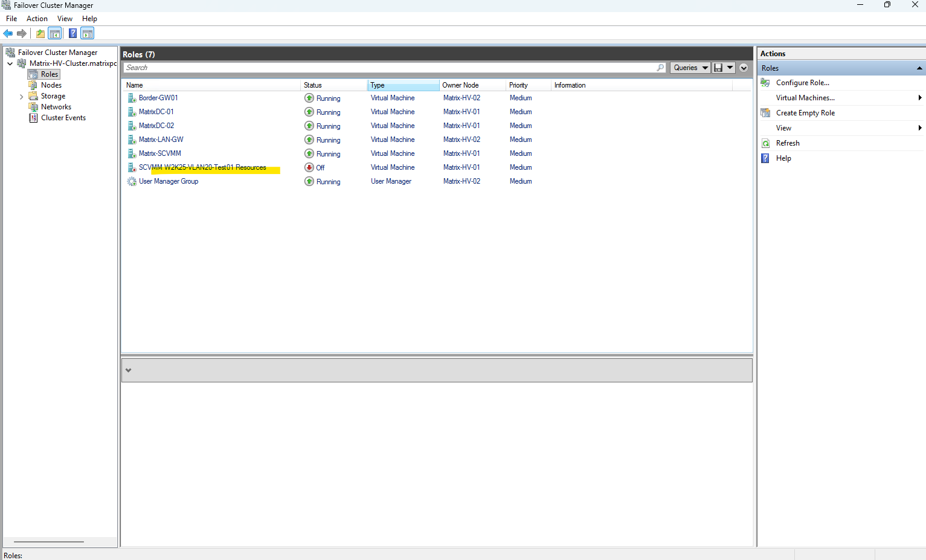
Task: Click the Help question mark toolbar icon
Action: pyautogui.click(x=72, y=34)
